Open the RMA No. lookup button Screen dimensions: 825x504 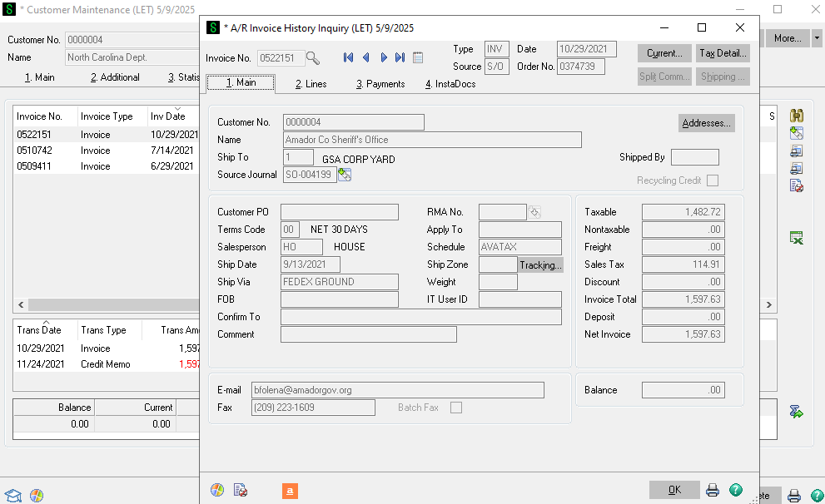(x=534, y=212)
